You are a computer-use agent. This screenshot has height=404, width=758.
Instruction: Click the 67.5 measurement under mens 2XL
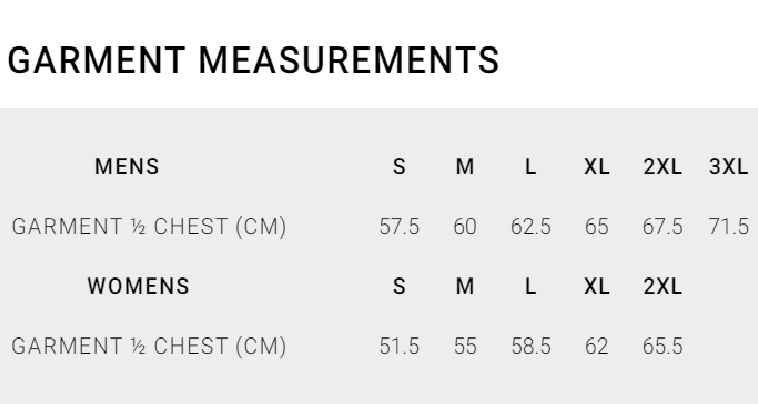(x=663, y=227)
